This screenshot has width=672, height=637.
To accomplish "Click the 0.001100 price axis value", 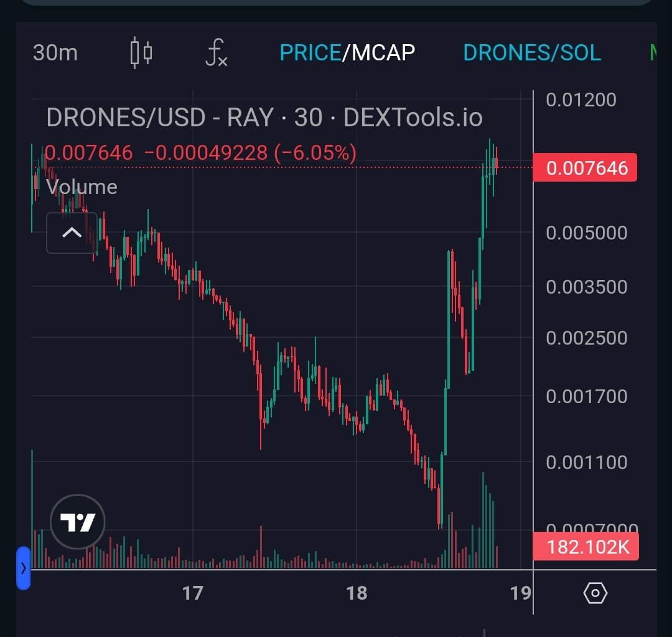I will pyautogui.click(x=587, y=463).
